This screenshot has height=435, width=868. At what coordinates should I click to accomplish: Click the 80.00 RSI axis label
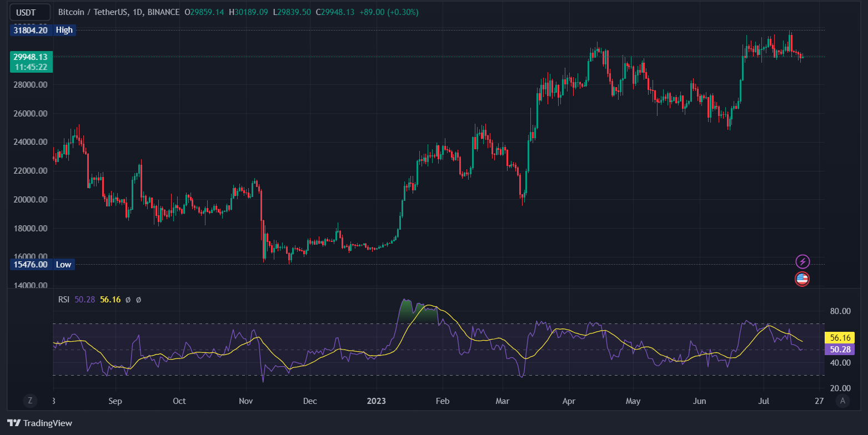[x=840, y=311]
